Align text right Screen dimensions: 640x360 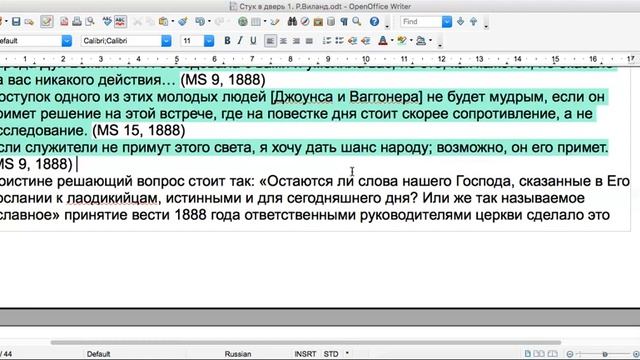(x=296, y=41)
